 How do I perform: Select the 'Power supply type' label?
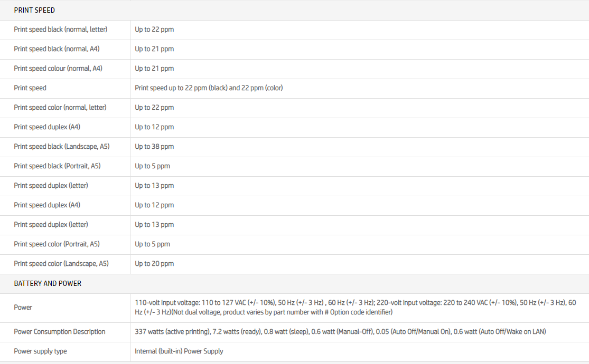(x=40, y=351)
